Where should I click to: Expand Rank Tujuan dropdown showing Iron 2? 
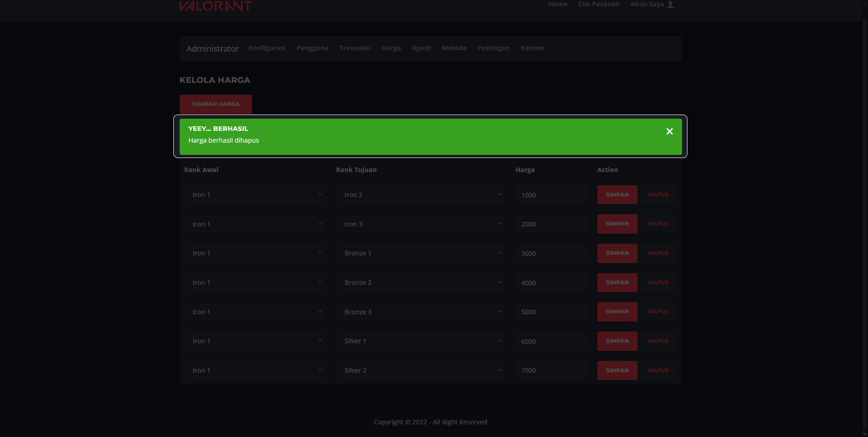coord(421,195)
